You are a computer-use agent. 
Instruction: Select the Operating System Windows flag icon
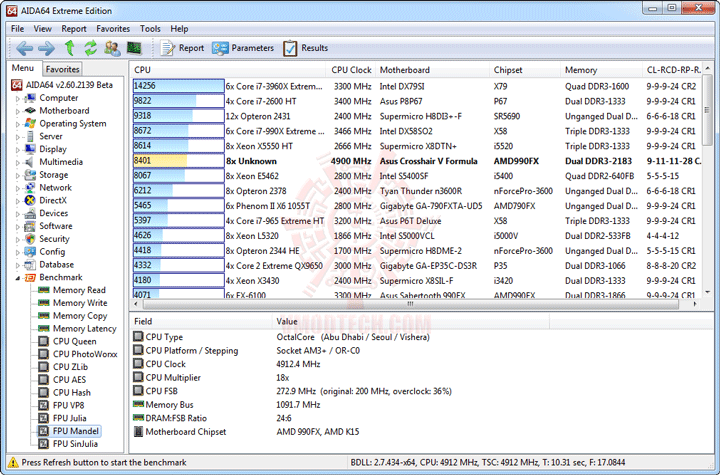point(30,124)
